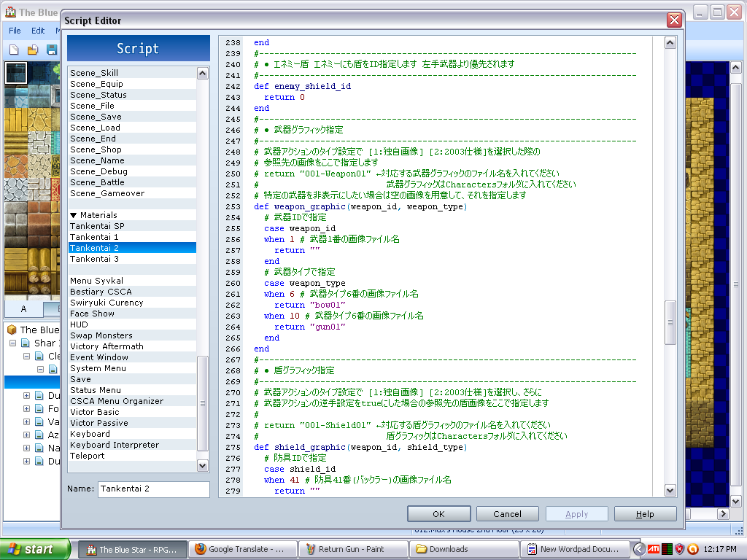Click the orange Avast tray icon
Viewport: 747px width, 560px height.
pyautogui.click(x=693, y=549)
